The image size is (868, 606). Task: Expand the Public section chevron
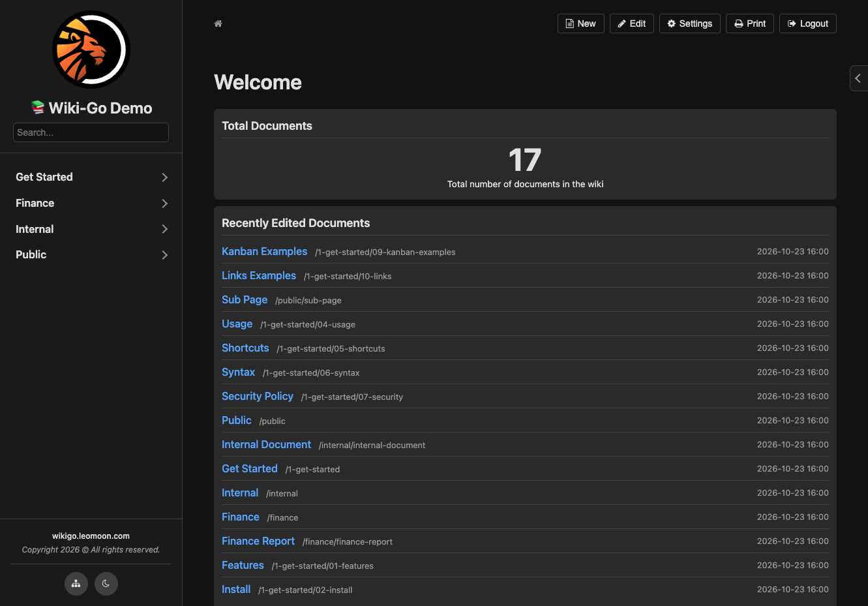(165, 255)
